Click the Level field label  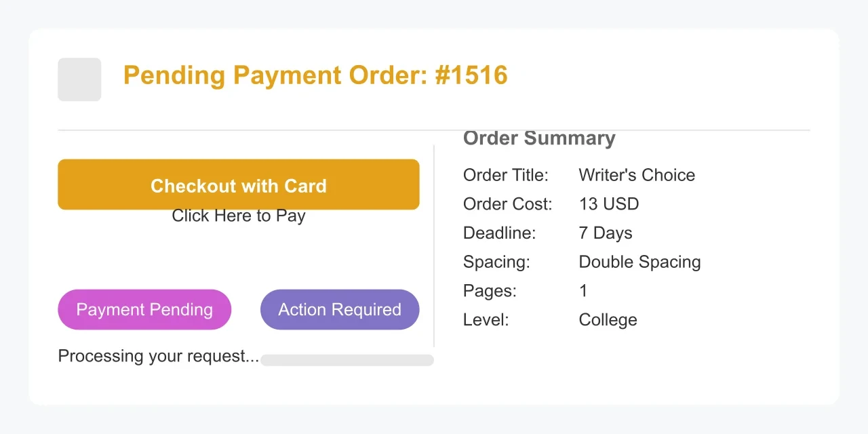click(x=486, y=319)
